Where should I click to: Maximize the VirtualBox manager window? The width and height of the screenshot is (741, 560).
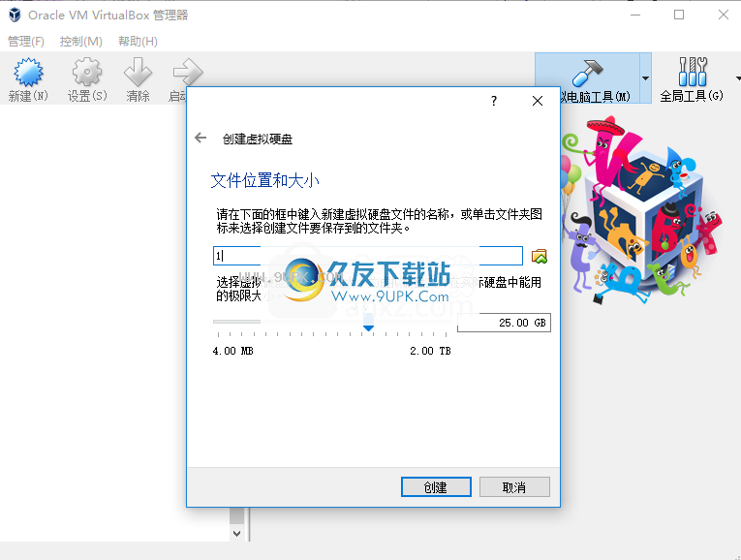[x=679, y=15]
